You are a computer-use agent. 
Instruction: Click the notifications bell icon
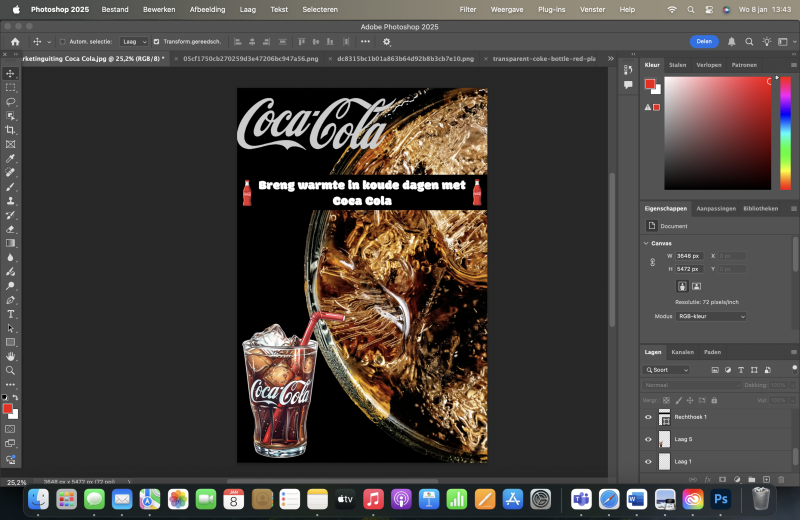(732, 42)
